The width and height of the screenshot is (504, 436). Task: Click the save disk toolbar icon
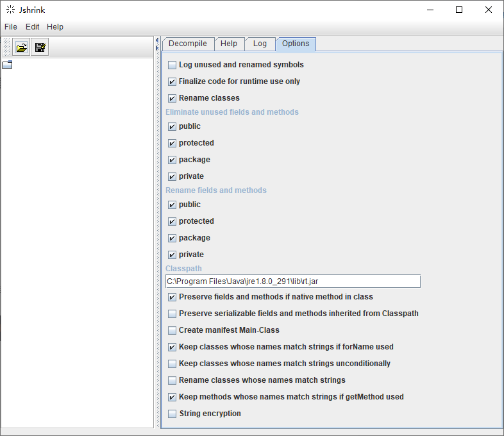40,47
